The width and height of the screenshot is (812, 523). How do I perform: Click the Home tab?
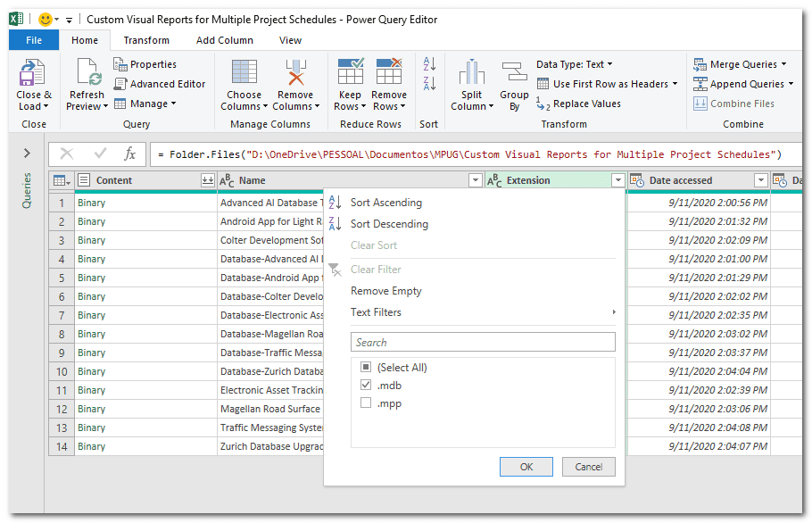85,40
